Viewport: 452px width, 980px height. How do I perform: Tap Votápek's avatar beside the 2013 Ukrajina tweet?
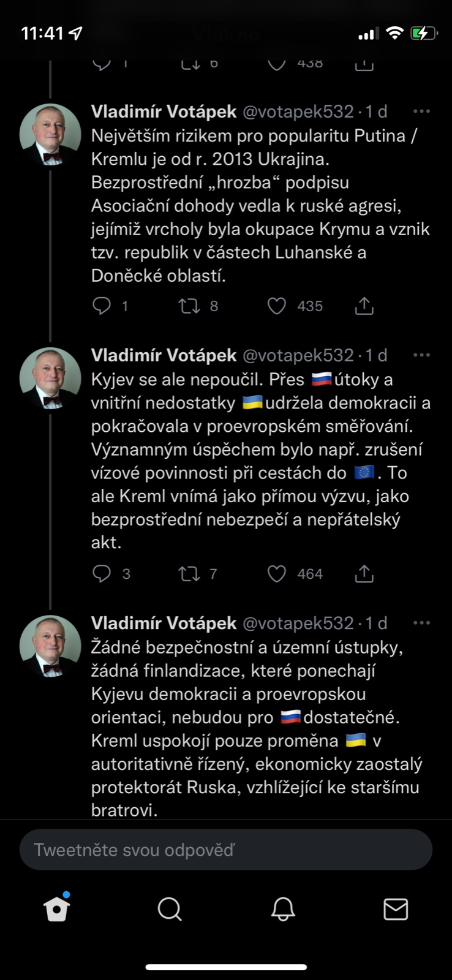point(50,135)
